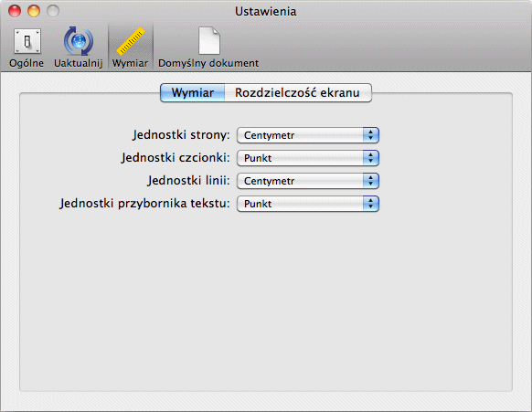Viewport: 532px width, 412px height.
Task: Click the Uaktualnij toolbar label
Action: [x=79, y=63]
